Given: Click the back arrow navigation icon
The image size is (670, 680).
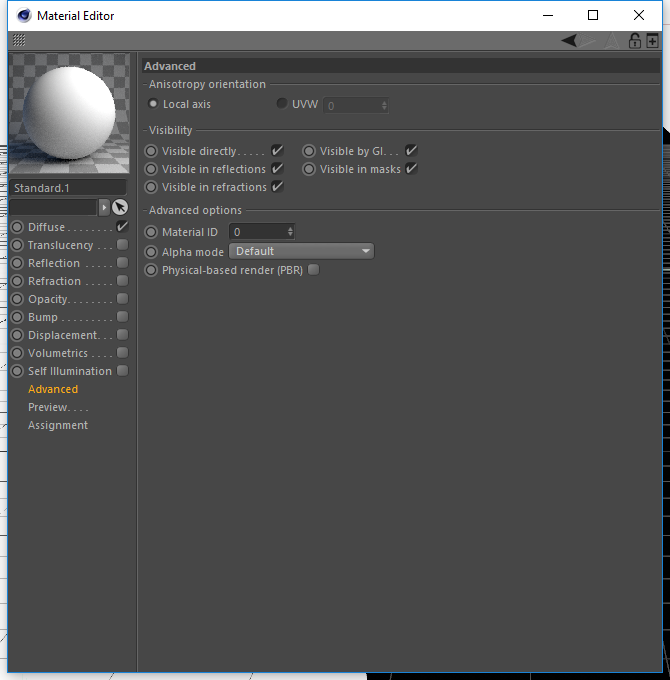Looking at the screenshot, I should (569, 41).
